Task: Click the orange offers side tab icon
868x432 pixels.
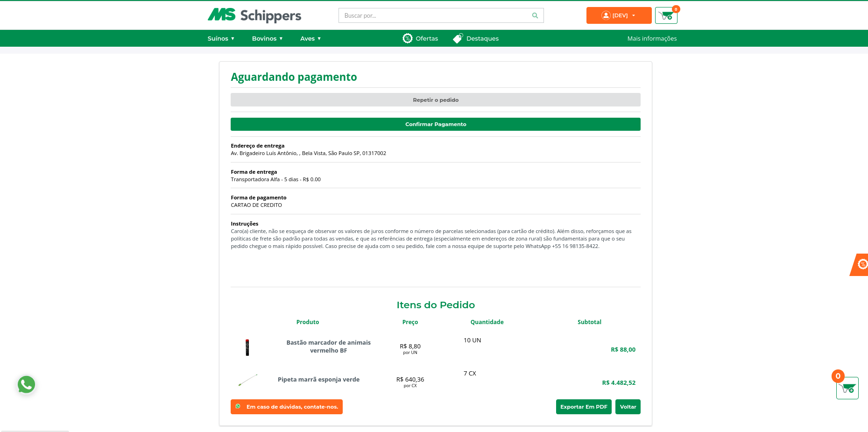Action: (x=861, y=265)
